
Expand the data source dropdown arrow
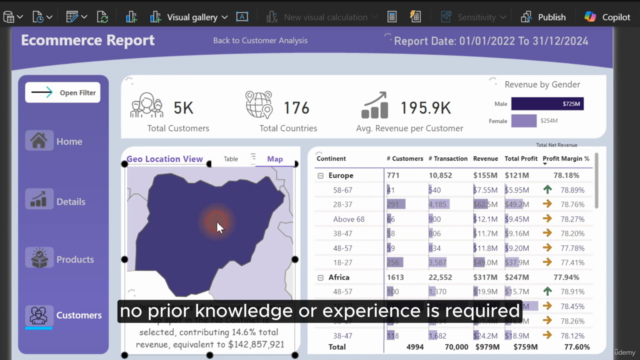click(x=20, y=17)
